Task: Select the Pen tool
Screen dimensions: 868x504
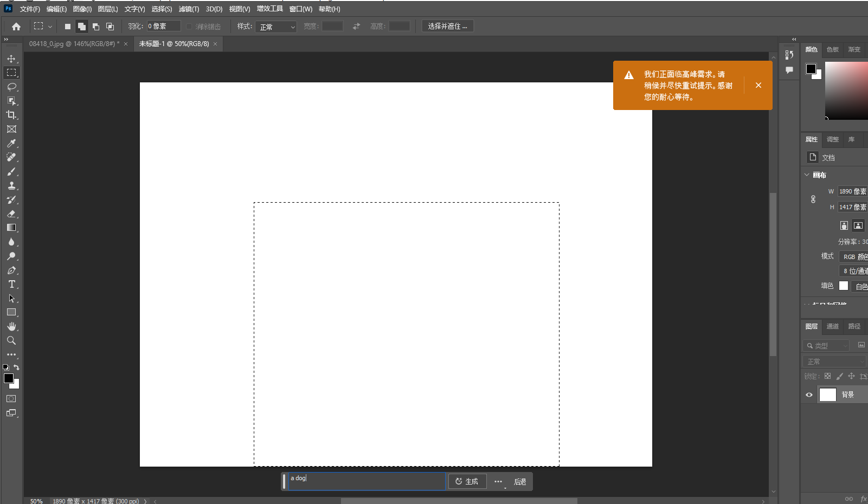Action: (x=11, y=270)
